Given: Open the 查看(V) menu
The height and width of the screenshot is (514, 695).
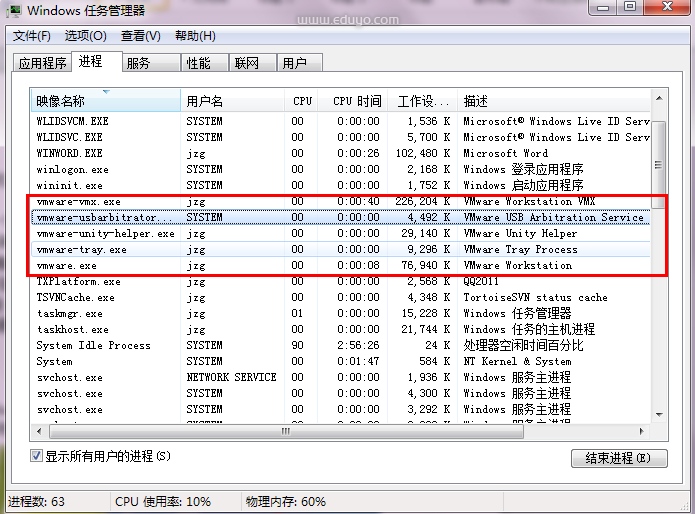Looking at the screenshot, I should pyautogui.click(x=140, y=36).
